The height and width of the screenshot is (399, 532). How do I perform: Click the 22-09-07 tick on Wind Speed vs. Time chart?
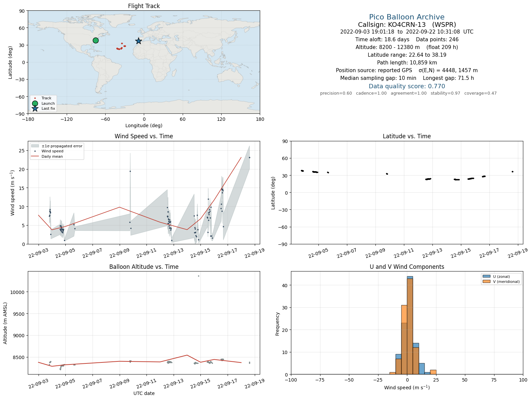(92, 253)
